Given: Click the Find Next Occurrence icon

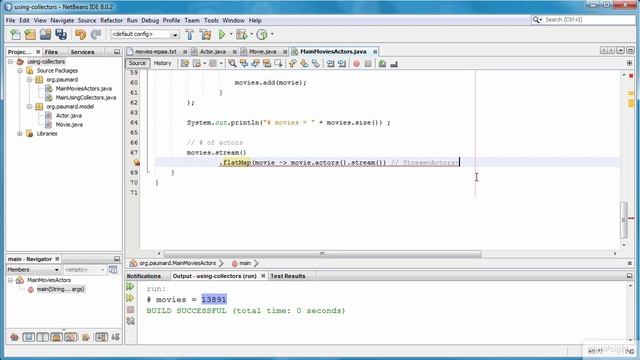Looking at the screenshot, I should (x=255, y=64).
